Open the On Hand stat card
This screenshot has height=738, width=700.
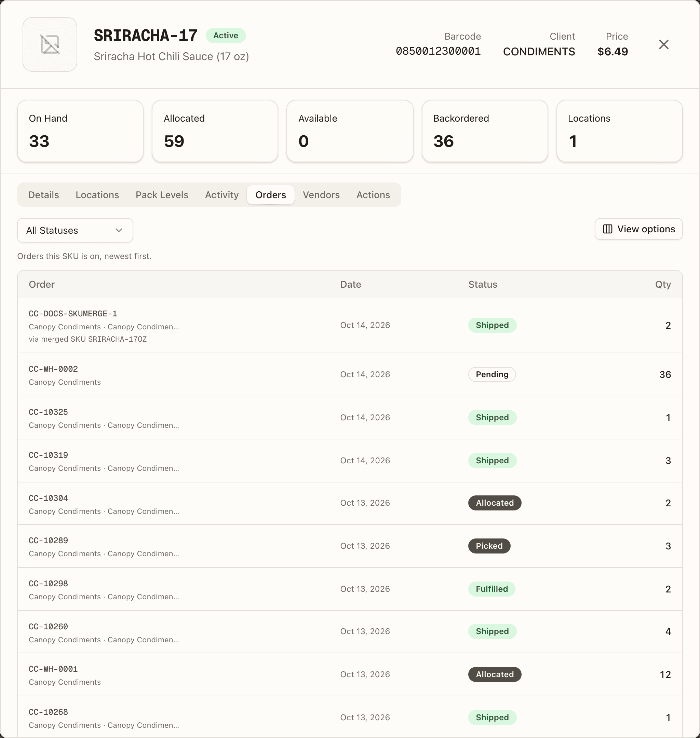click(x=80, y=131)
